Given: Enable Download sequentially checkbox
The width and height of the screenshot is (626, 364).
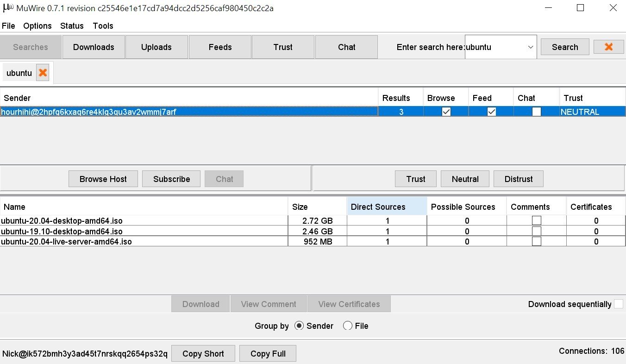Looking at the screenshot, I should pos(619,304).
